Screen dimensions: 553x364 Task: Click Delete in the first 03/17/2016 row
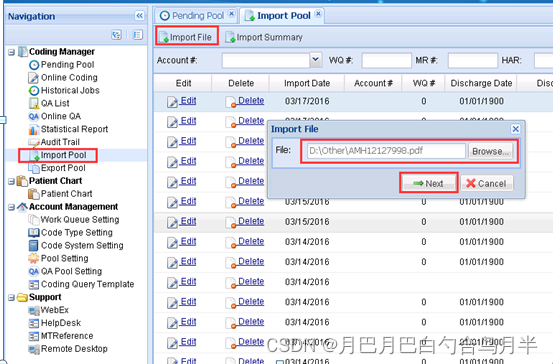[251, 101]
